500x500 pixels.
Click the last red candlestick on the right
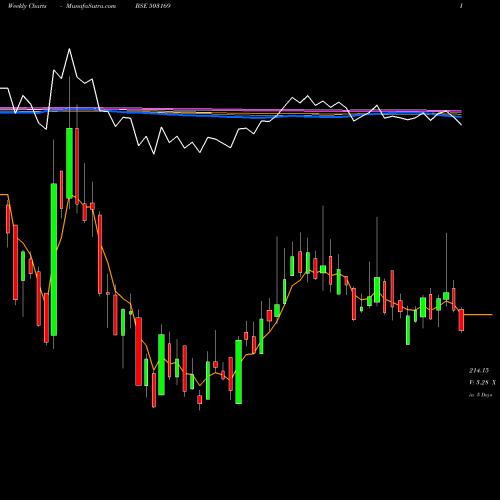tap(461, 320)
